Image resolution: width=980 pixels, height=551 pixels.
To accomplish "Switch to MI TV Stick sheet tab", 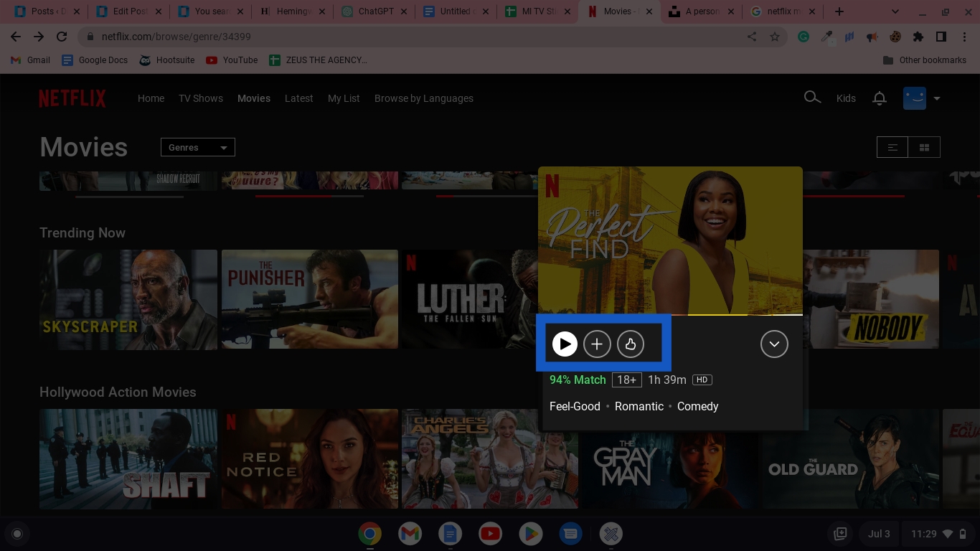I will click(x=539, y=11).
